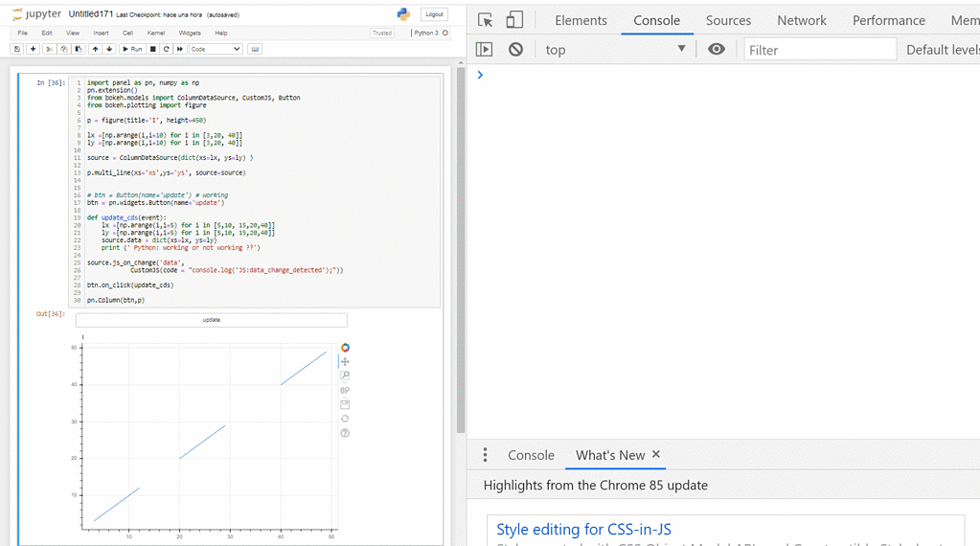Restart the kernel with the circular arrow icon
Viewport: 980px width, 546px height.
167,49
